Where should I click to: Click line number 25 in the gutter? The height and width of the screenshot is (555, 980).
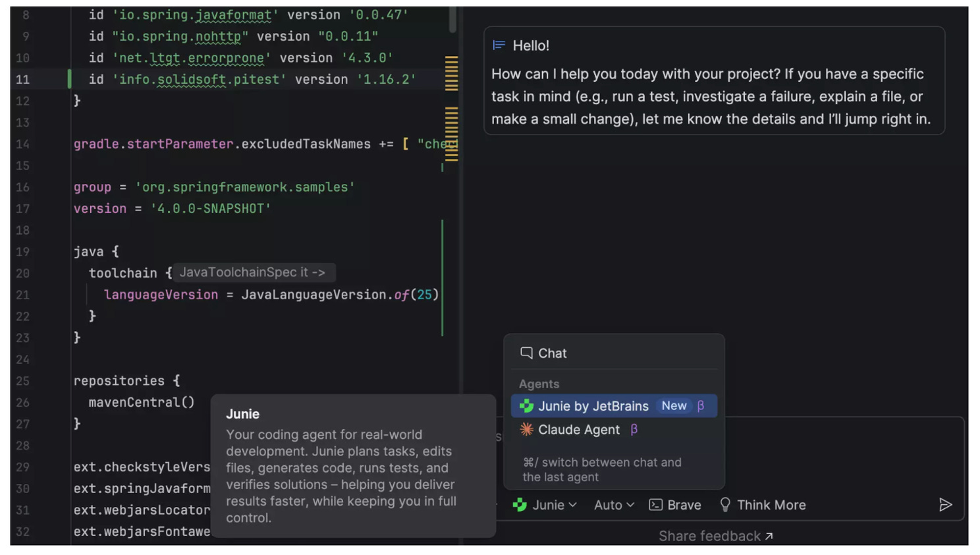22,381
